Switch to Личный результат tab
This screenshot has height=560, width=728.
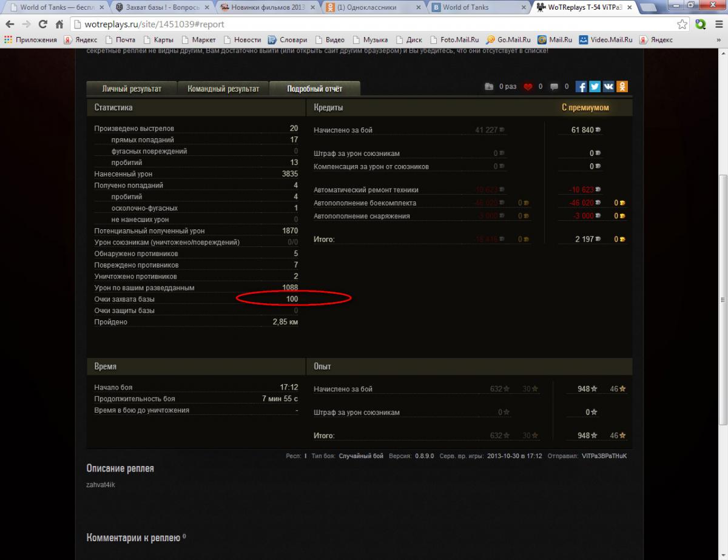[x=132, y=89]
